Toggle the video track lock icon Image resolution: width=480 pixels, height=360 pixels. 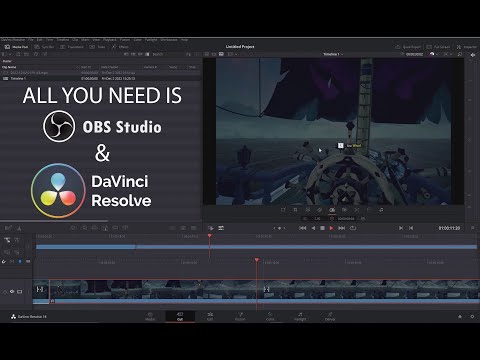[x=5, y=291]
